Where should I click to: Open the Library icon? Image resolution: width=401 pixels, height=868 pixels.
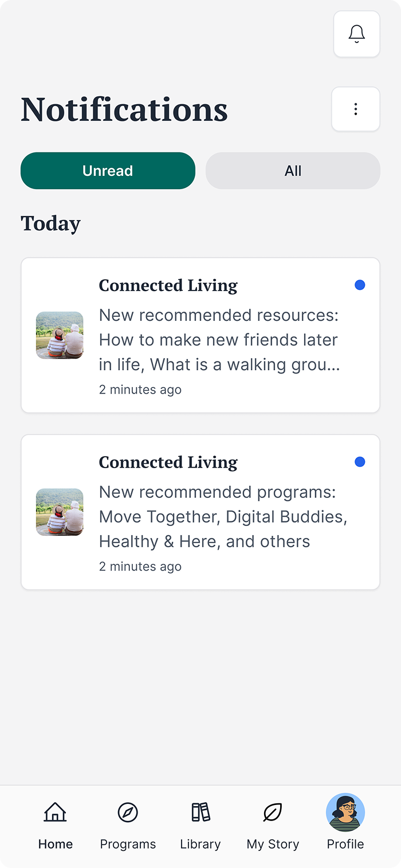point(200,812)
